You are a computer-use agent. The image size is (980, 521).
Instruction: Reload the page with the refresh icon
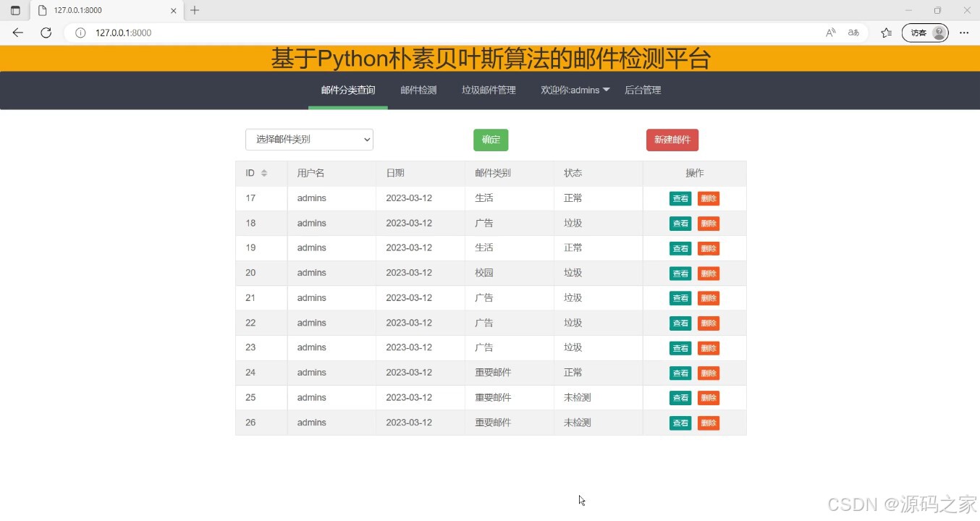click(x=46, y=33)
